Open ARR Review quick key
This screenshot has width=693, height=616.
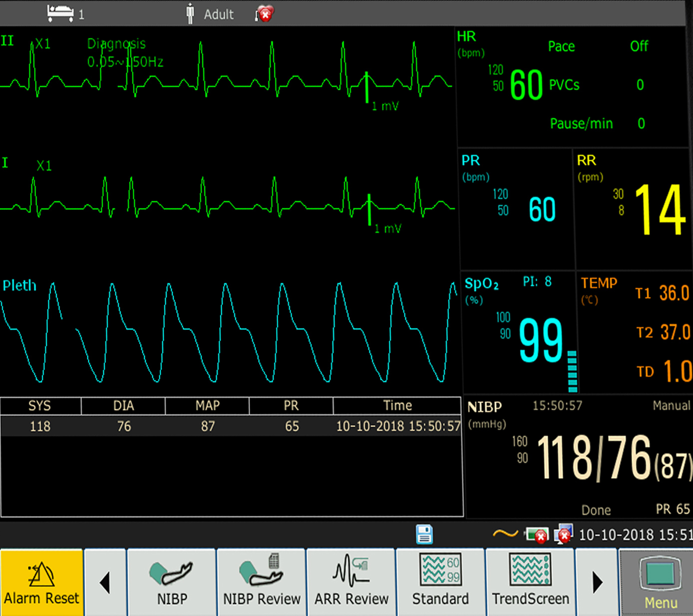(351, 583)
